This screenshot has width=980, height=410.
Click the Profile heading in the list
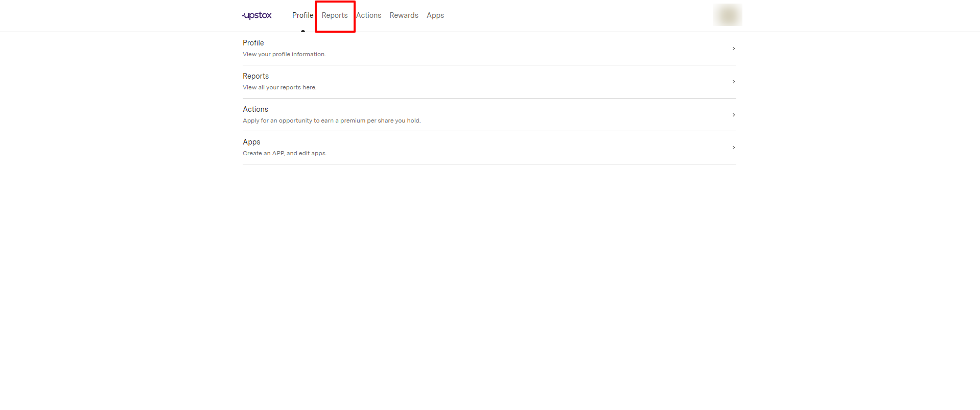(x=253, y=43)
